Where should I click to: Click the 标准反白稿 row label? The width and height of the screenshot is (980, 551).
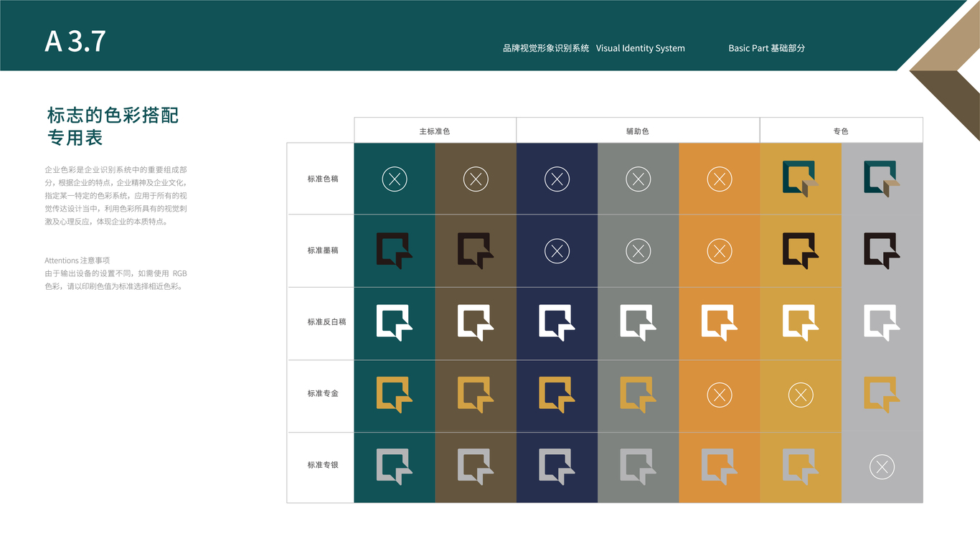327,322
